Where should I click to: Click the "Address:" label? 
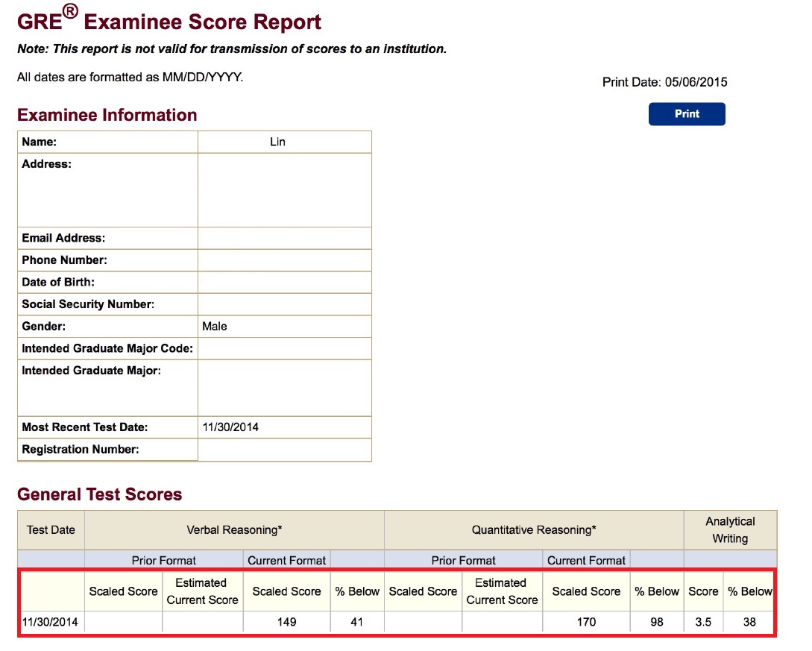(47, 164)
